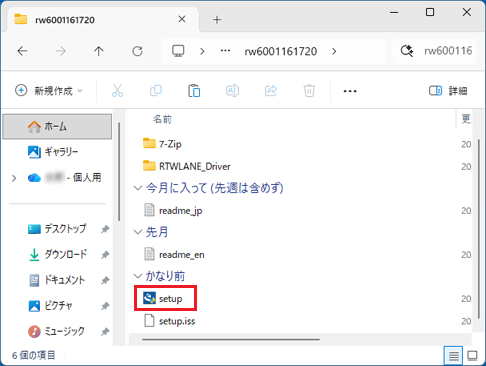
Task: Sort by the 名前 column header
Action: pyautogui.click(x=162, y=119)
